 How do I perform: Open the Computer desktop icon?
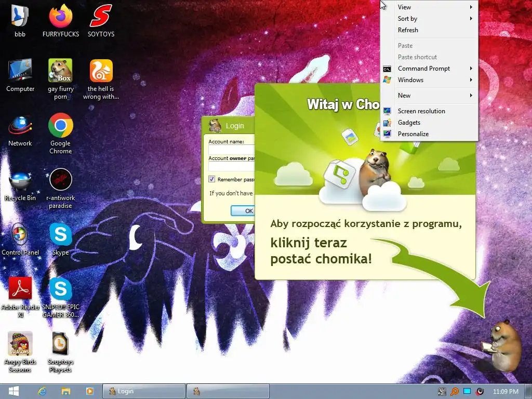tap(20, 75)
